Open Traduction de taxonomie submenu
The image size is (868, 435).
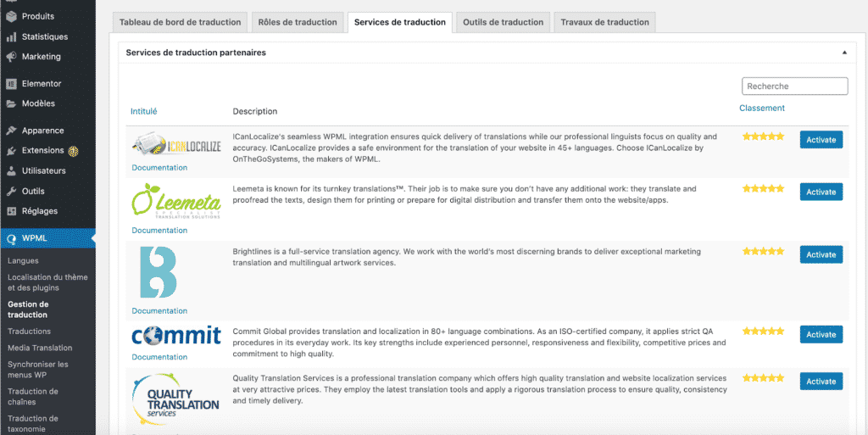pos(33,423)
